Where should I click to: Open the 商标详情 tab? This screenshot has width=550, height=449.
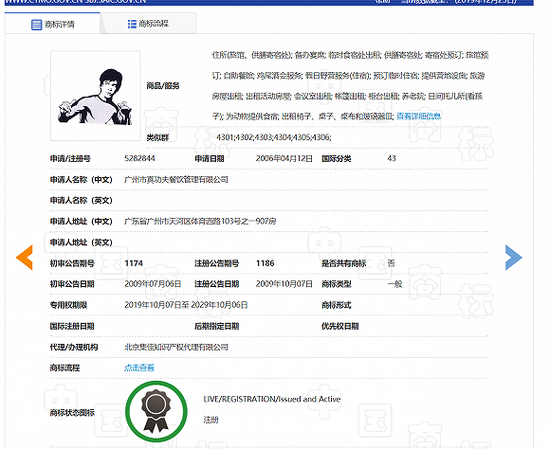coord(53,24)
